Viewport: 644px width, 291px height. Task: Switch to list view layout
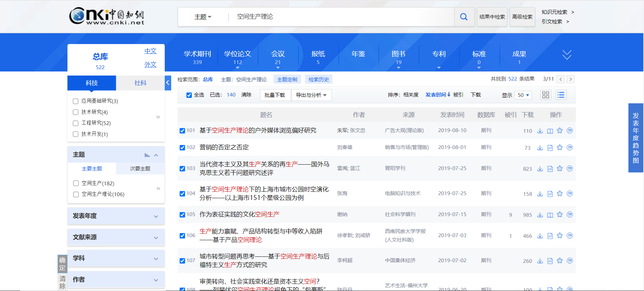click(x=561, y=95)
